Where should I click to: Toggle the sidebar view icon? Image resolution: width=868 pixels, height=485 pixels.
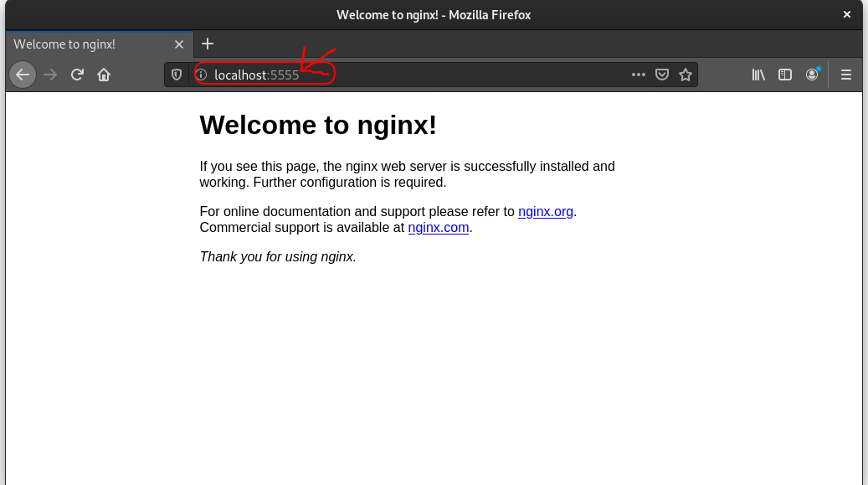click(785, 75)
